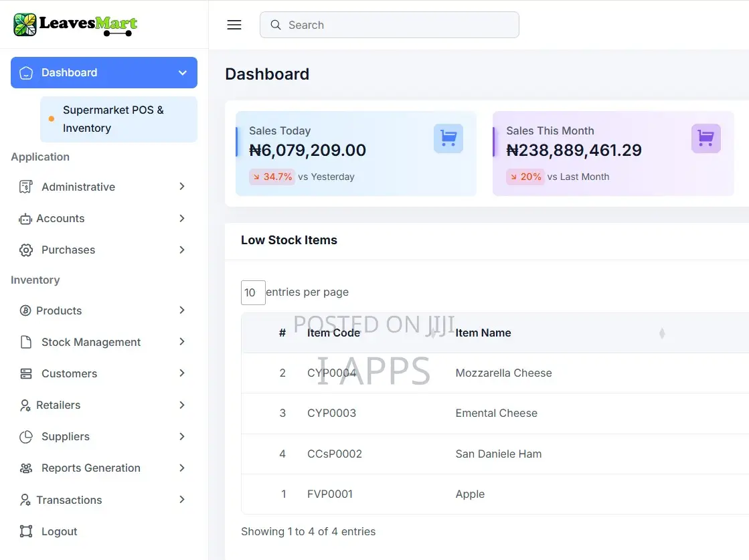749x560 pixels.
Task: Select Supermarket POS & Inventory submenu
Action: tap(118, 119)
